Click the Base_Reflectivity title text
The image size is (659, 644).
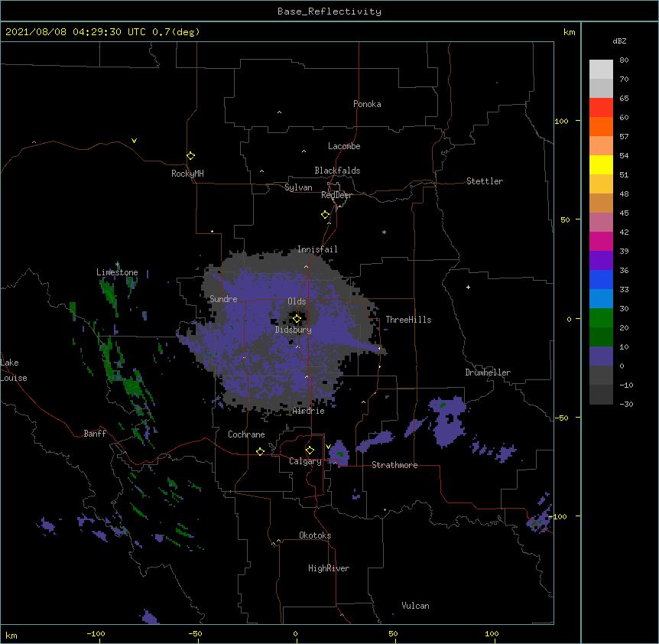(x=329, y=11)
